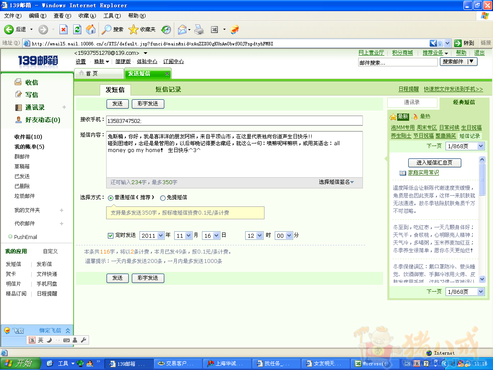Click the IE History icon
The image size is (493, 370).
coord(166,30)
